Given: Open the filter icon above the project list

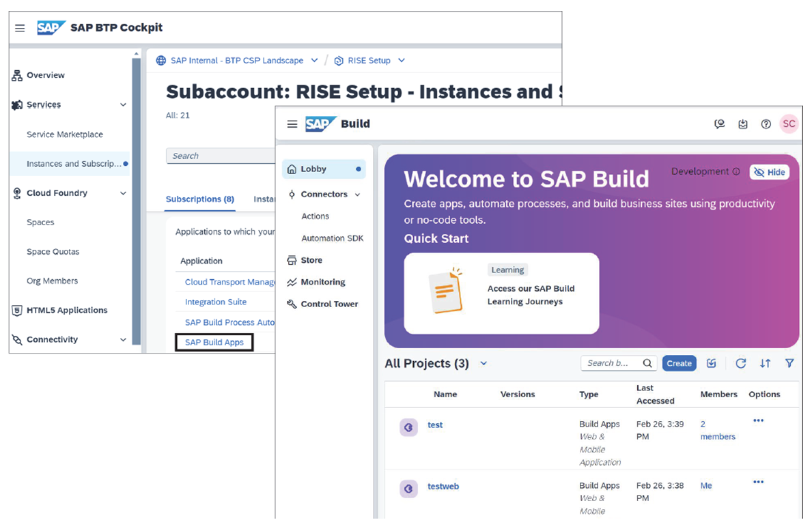Looking at the screenshot, I should pos(789,363).
